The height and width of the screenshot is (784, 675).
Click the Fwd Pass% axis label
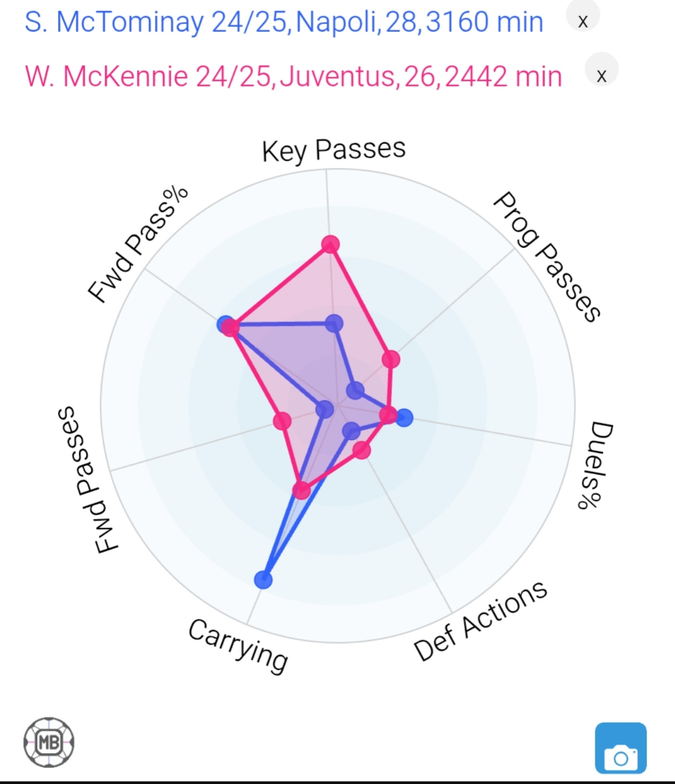tap(138, 244)
